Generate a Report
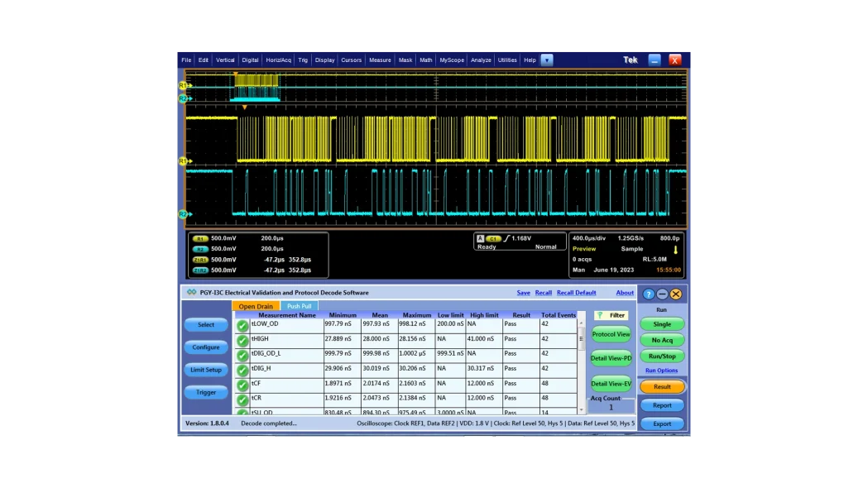Screen dimensions: 868x488 (662, 405)
